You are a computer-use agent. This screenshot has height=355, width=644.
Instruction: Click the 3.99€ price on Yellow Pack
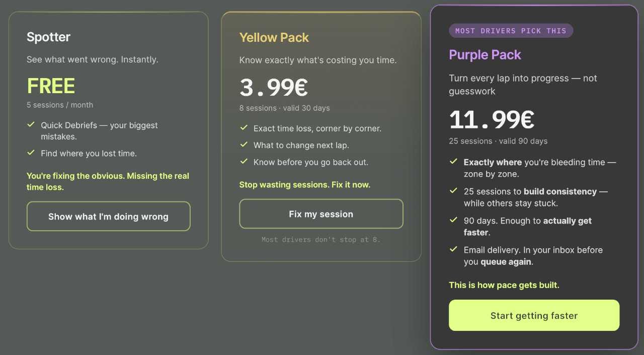(273, 87)
